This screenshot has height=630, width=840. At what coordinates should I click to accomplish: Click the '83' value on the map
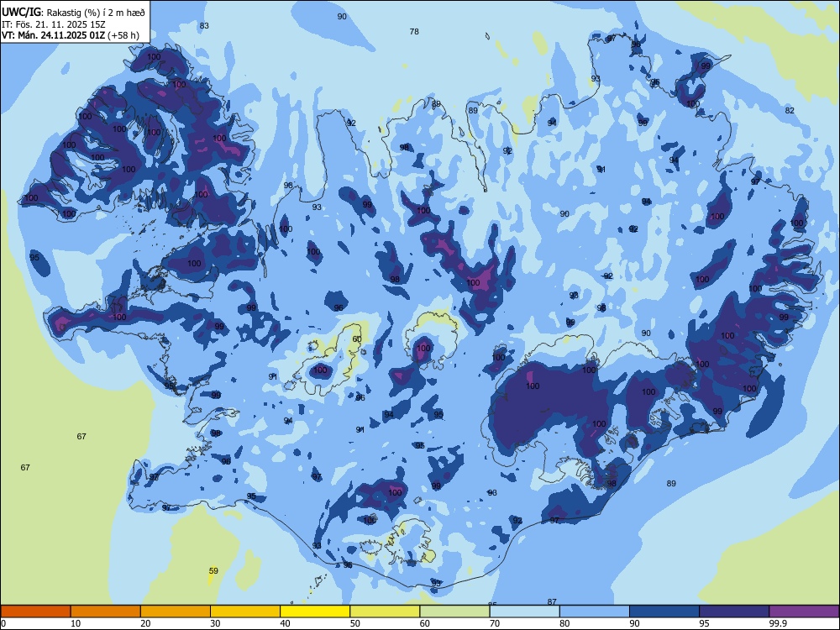[x=204, y=26]
